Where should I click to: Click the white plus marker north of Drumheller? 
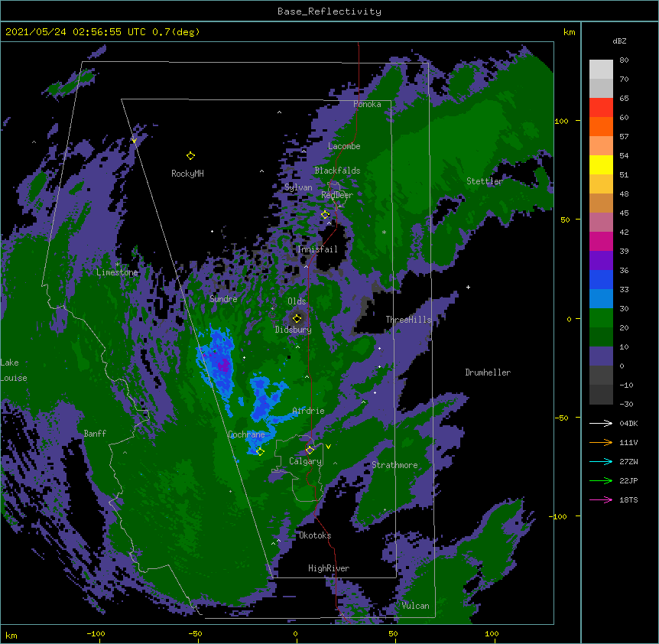[x=468, y=287]
